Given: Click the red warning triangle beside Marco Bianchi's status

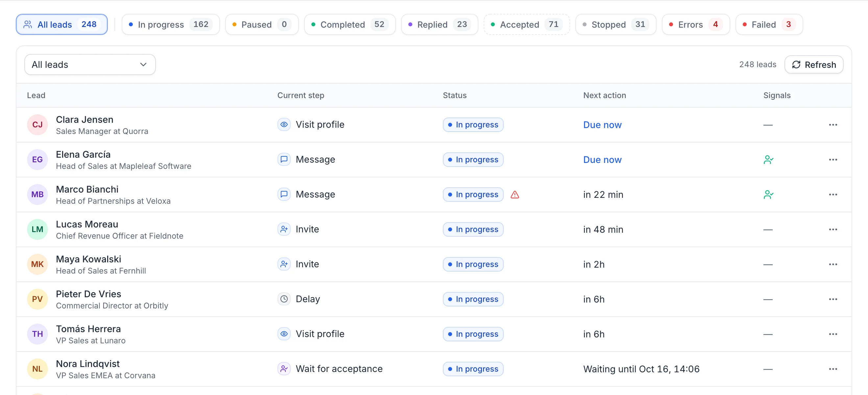Looking at the screenshot, I should point(515,195).
